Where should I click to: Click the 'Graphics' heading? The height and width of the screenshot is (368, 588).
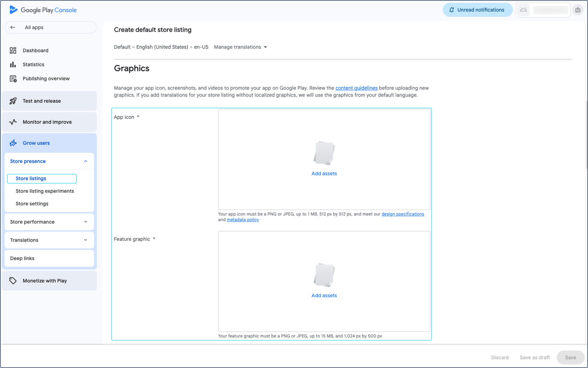coord(132,68)
